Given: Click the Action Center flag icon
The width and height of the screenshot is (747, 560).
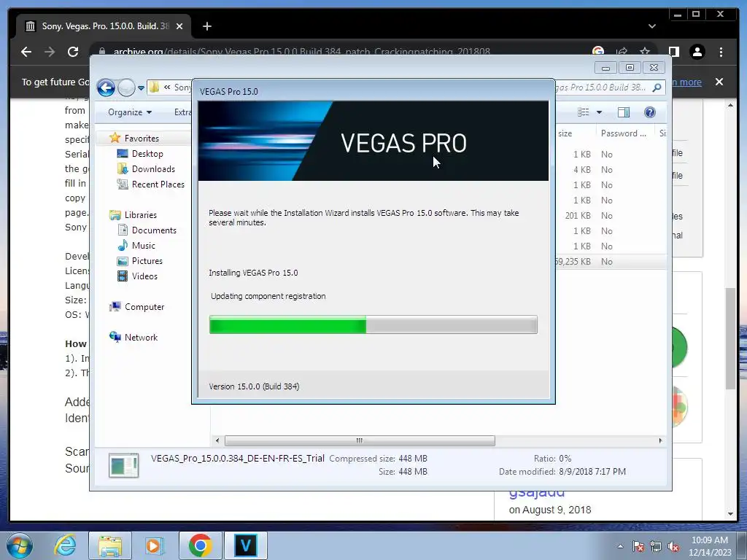Looking at the screenshot, I should point(638,547).
